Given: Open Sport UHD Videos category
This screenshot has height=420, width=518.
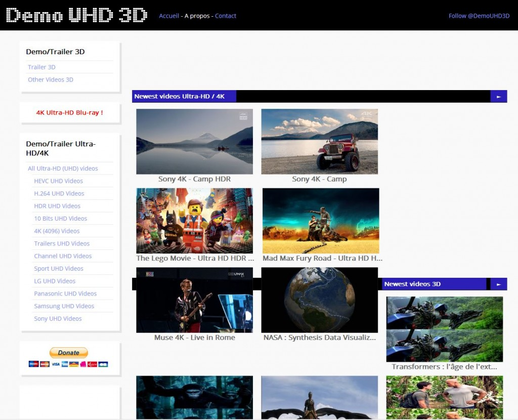Looking at the screenshot, I should click(x=59, y=269).
